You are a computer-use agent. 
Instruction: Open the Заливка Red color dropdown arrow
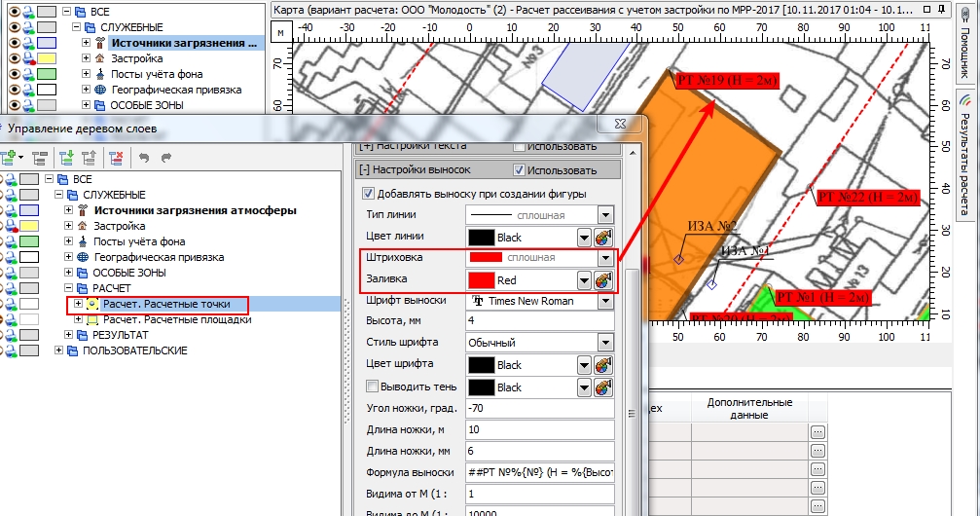(x=584, y=280)
